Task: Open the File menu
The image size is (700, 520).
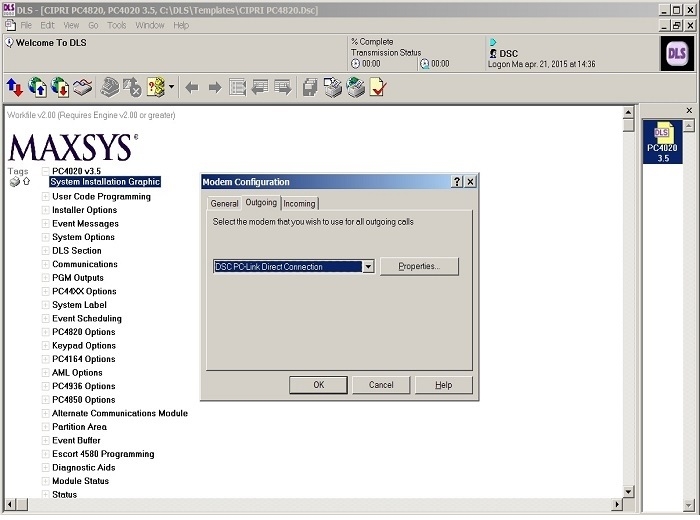Action: coord(26,25)
